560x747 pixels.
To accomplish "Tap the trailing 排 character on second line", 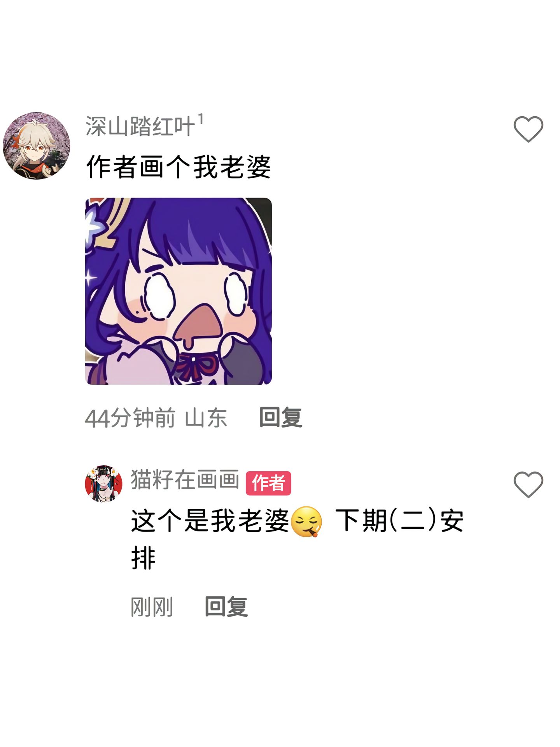I will pyautogui.click(x=143, y=558).
